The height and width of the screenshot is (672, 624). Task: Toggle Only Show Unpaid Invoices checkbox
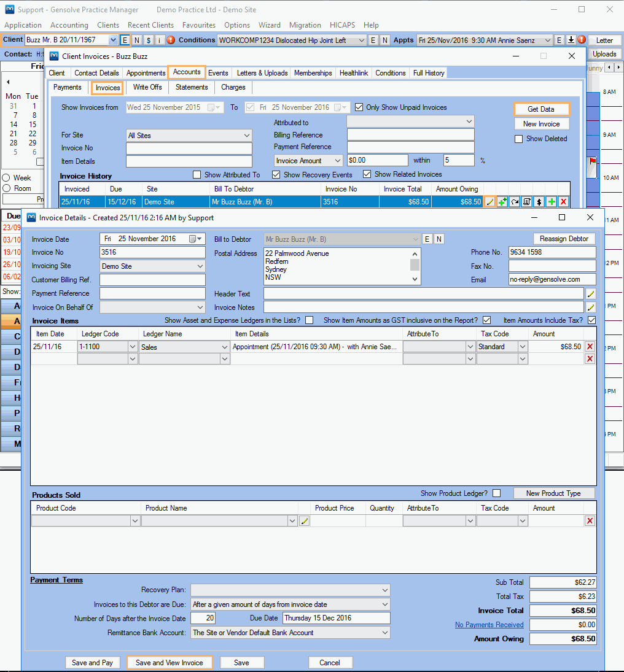pyautogui.click(x=359, y=107)
